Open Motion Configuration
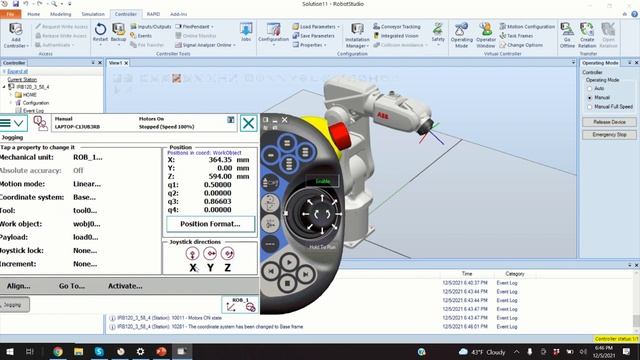Screen dimensions: 640x360 click(527, 27)
